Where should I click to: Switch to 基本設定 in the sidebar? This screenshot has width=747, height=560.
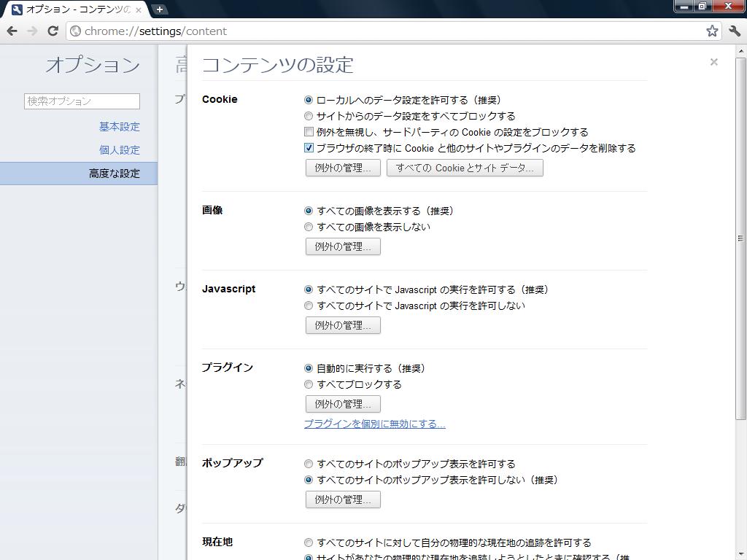tap(119, 126)
